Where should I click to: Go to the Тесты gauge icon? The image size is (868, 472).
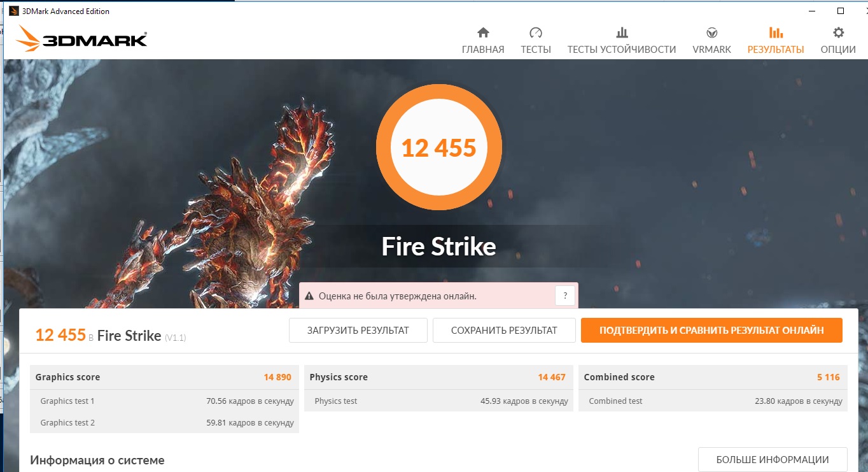pos(536,32)
